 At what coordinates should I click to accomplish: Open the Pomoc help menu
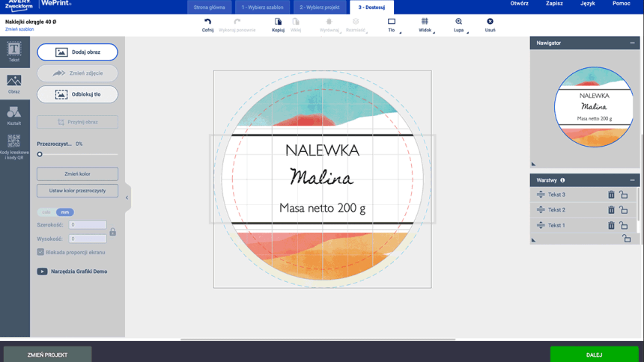[621, 4]
